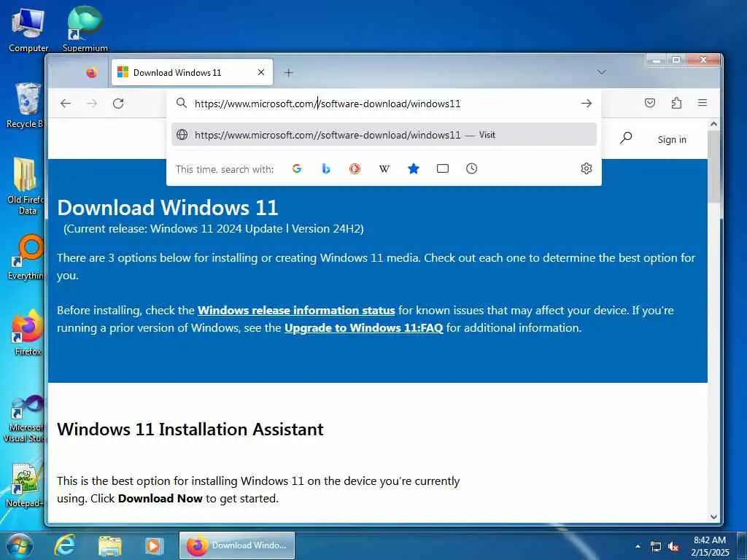
Task: Click the page scrollbar down arrow
Action: (713, 517)
